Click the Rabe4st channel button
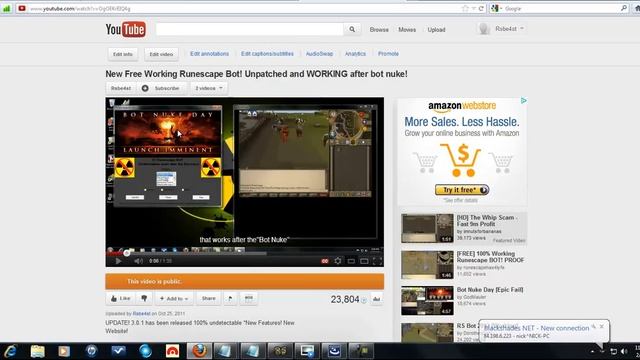This screenshot has height=360, width=640. point(121,88)
